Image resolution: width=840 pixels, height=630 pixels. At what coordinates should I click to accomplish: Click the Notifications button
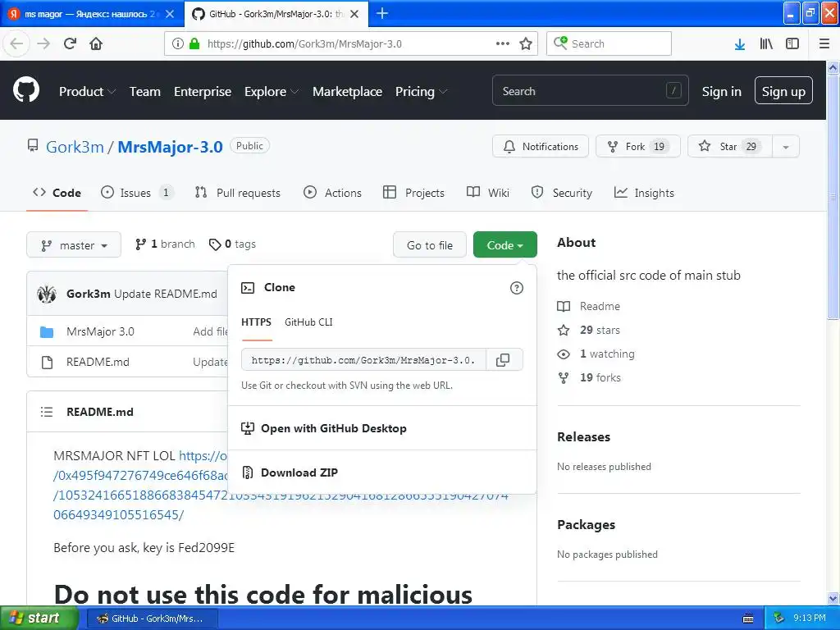coord(541,147)
